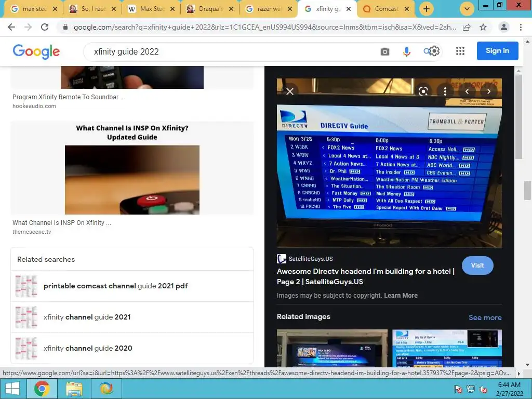The width and height of the screenshot is (532, 399).
Task: Click the muted volume tray icon
Action: click(x=483, y=389)
